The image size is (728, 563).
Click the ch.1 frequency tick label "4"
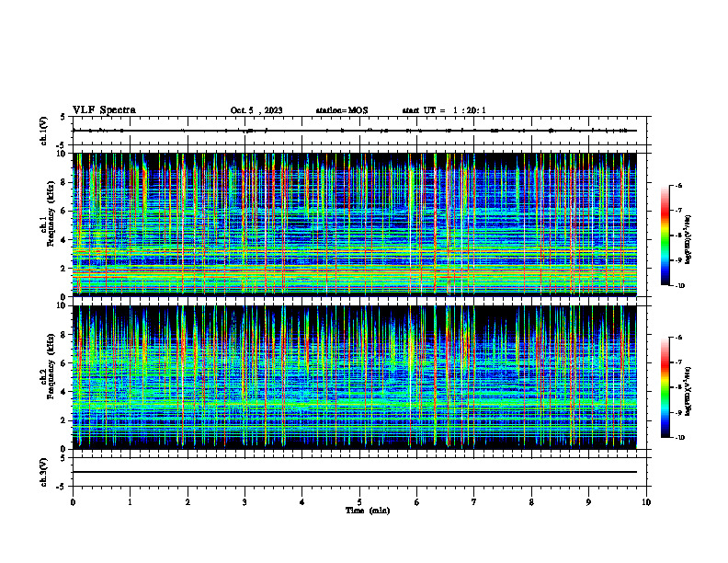(64, 240)
